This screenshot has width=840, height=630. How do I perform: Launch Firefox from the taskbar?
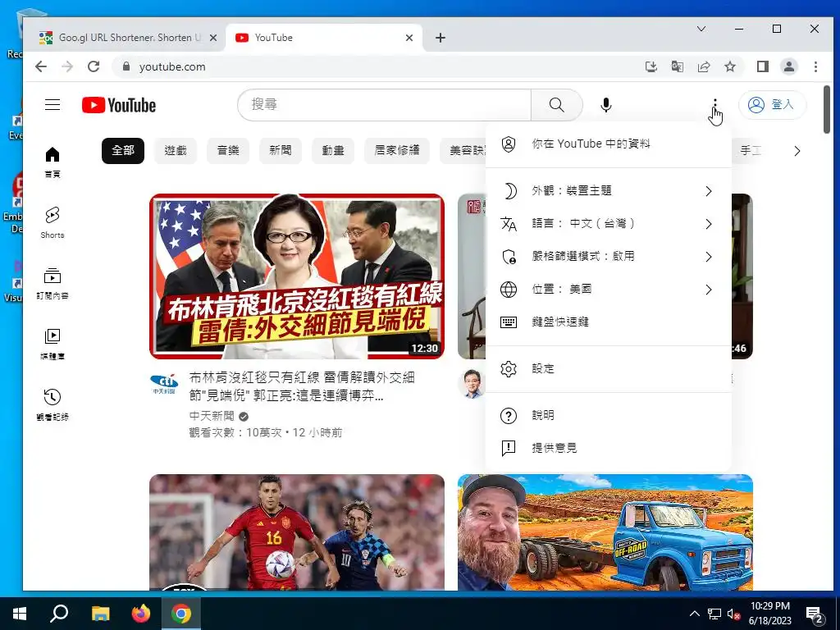tap(141, 613)
